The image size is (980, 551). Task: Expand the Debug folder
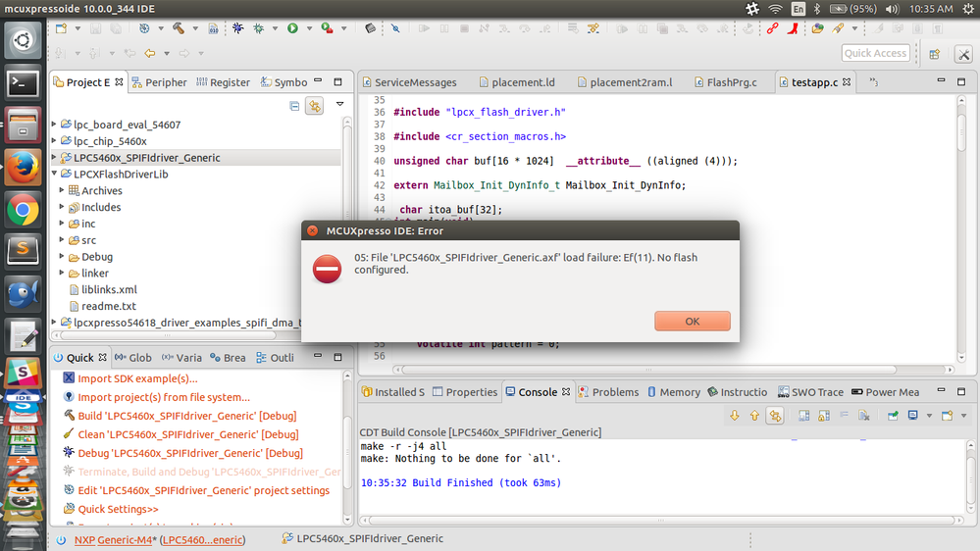point(62,256)
